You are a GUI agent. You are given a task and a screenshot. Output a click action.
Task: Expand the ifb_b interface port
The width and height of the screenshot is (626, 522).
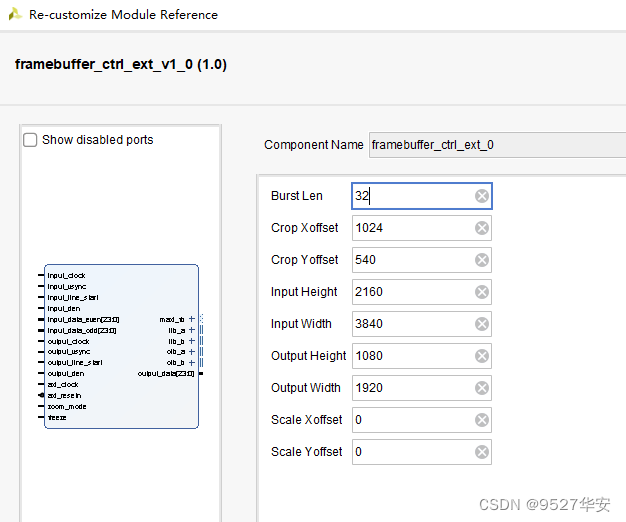(192, 341)
